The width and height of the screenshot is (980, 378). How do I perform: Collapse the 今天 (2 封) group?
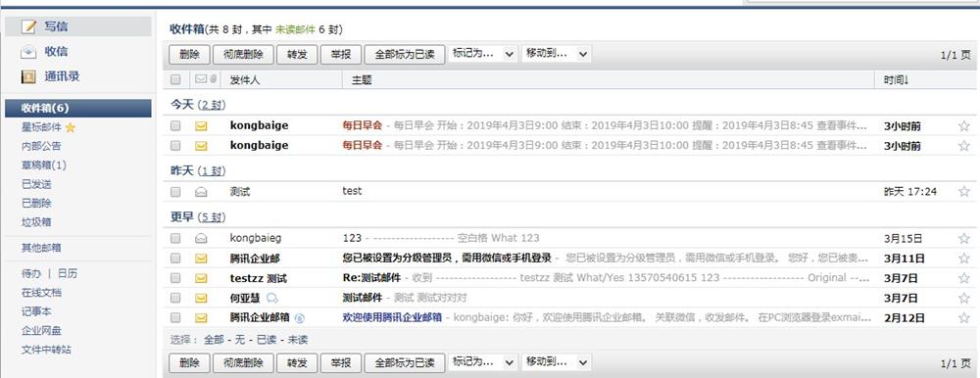pyautogui.click(x=198, y=105)
